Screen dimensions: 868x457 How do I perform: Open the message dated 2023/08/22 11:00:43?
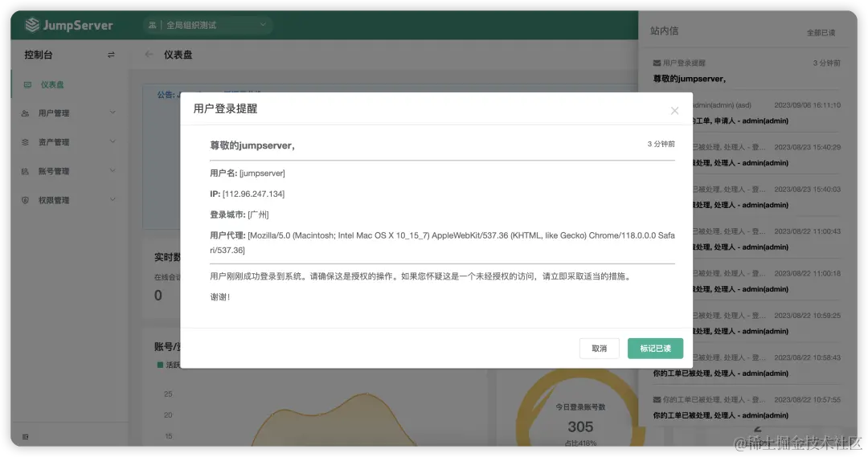pos(767,239)
